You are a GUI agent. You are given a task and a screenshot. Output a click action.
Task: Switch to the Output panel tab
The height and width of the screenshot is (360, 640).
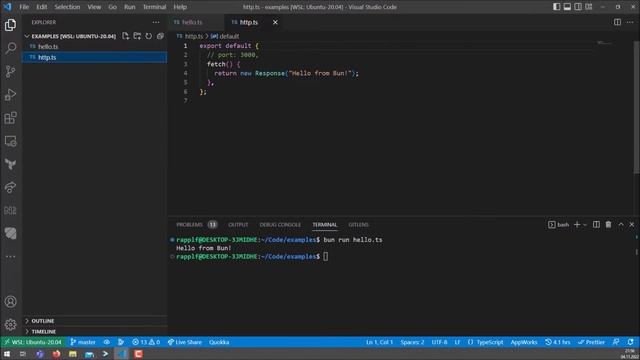tap(238, 224)
